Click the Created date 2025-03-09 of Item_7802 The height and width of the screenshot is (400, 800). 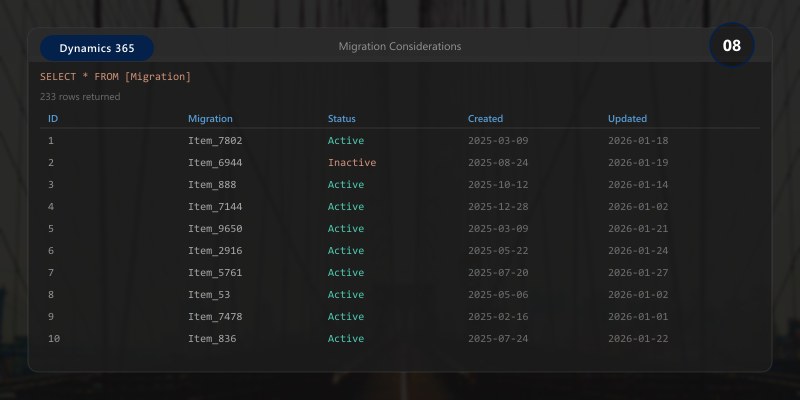click(x=498, y=140)
